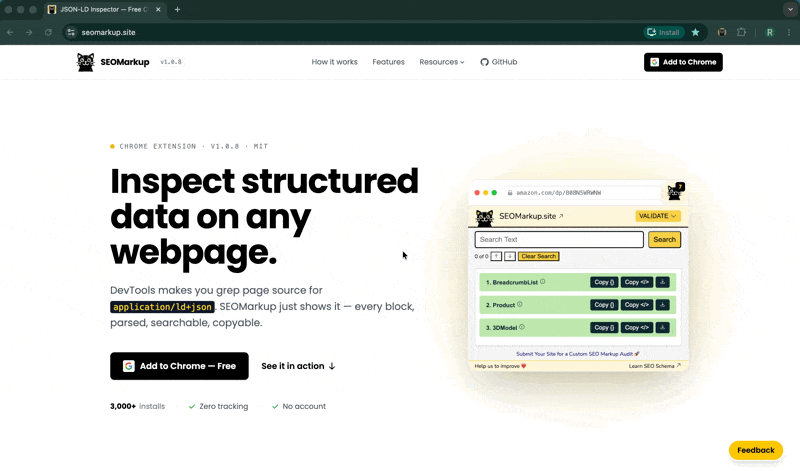This screenshot has height=471, width=800.
Task: Click cat icon with 7 badge in preview
Action: 676,192
